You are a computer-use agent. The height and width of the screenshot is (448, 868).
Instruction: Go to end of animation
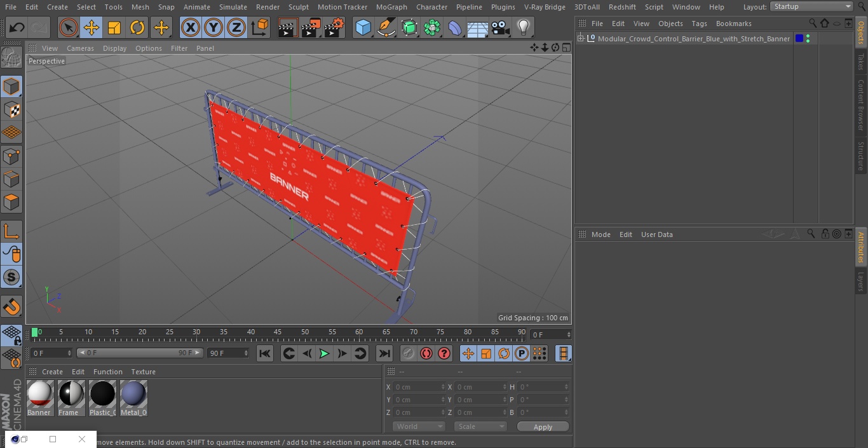point(384,353)
